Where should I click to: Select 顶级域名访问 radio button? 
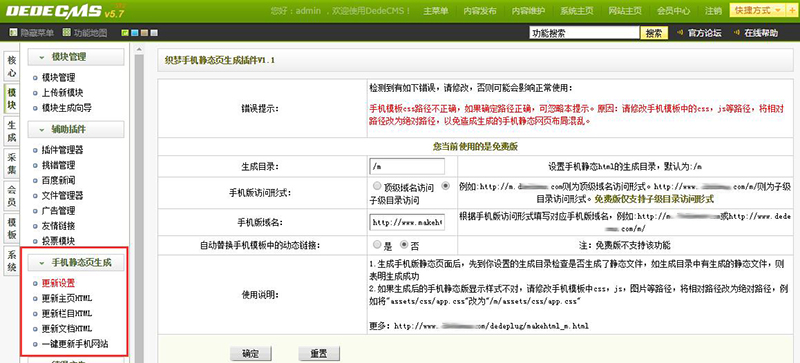tap(377, 186)
